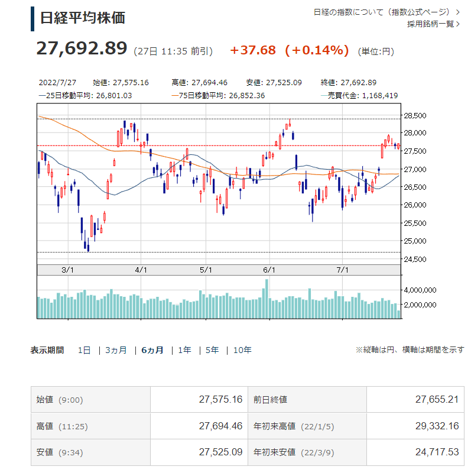Select the 3ヵ月 display period

pos(116,350)
